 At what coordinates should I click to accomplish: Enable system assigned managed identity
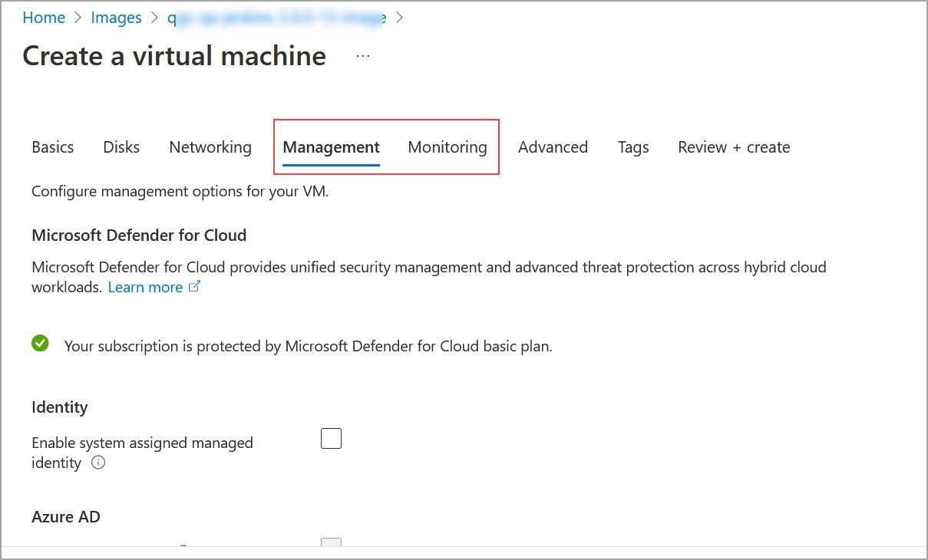point(331,437)
